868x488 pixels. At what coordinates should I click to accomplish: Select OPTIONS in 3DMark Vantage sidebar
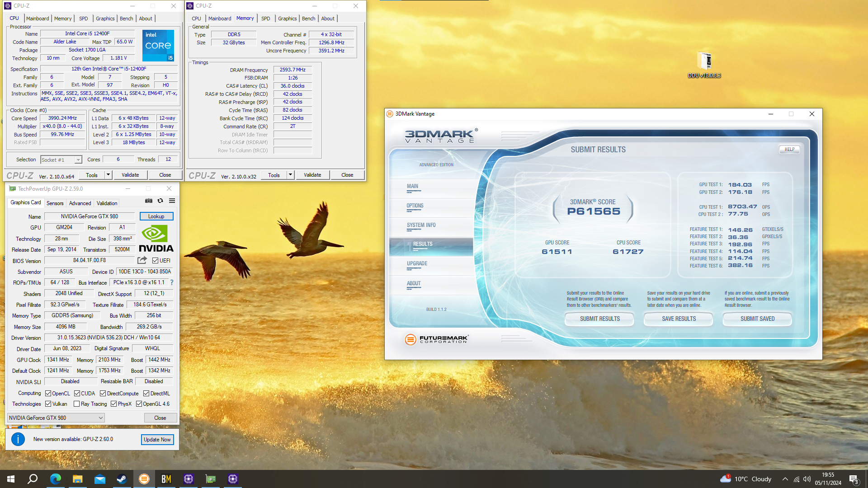click(415, 206)
